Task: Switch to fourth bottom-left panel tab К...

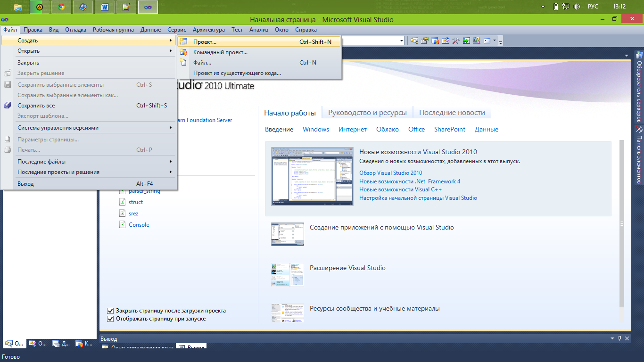Action: pyautogui.click(x=84, y=343)
